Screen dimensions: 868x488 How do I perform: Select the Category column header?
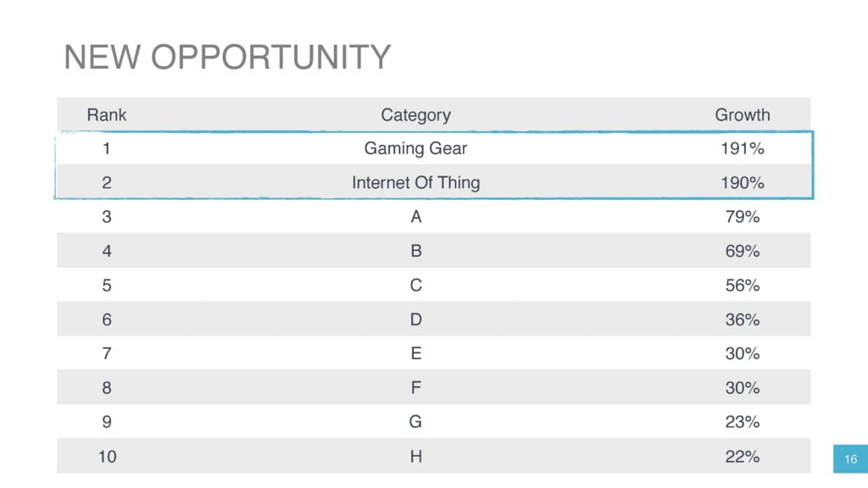click(415, 115)
